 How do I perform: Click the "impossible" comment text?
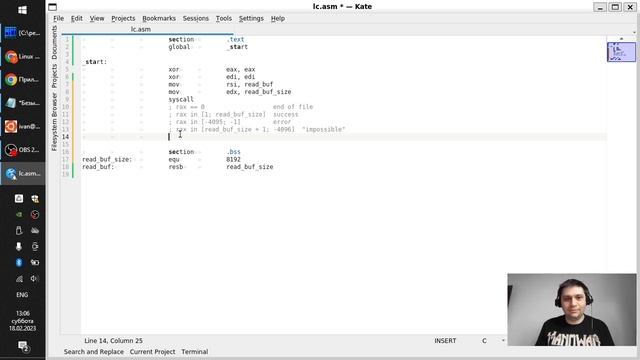click(324, 129)
